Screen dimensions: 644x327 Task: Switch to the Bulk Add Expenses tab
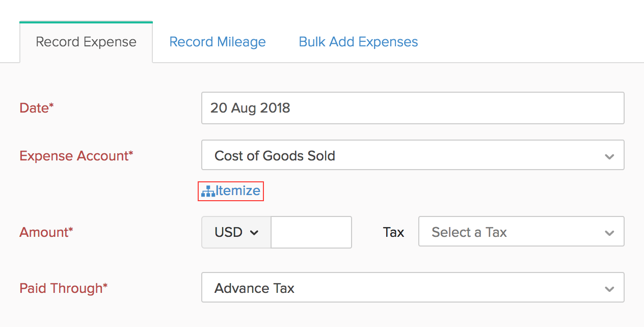tap(358, 42)
